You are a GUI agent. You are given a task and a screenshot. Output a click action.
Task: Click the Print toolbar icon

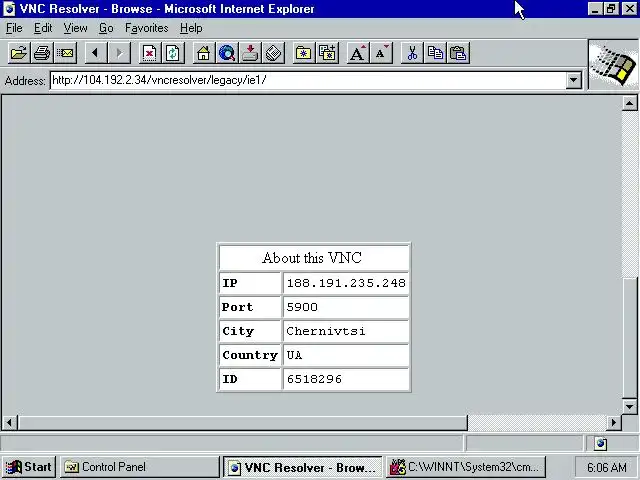pos(42,53)
